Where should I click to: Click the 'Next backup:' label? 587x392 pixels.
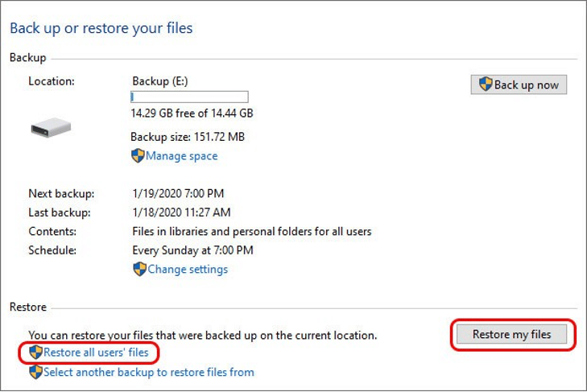[61, 193]
